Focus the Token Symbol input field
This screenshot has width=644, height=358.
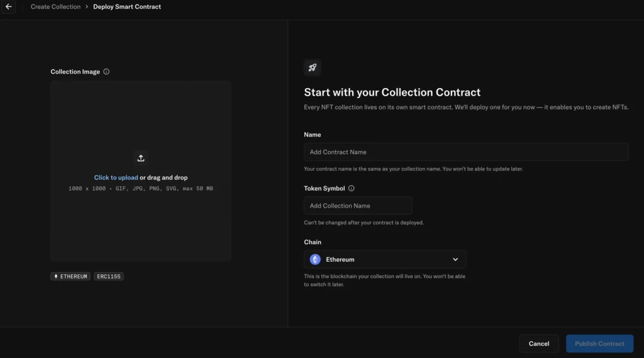(x=357, y=206)
